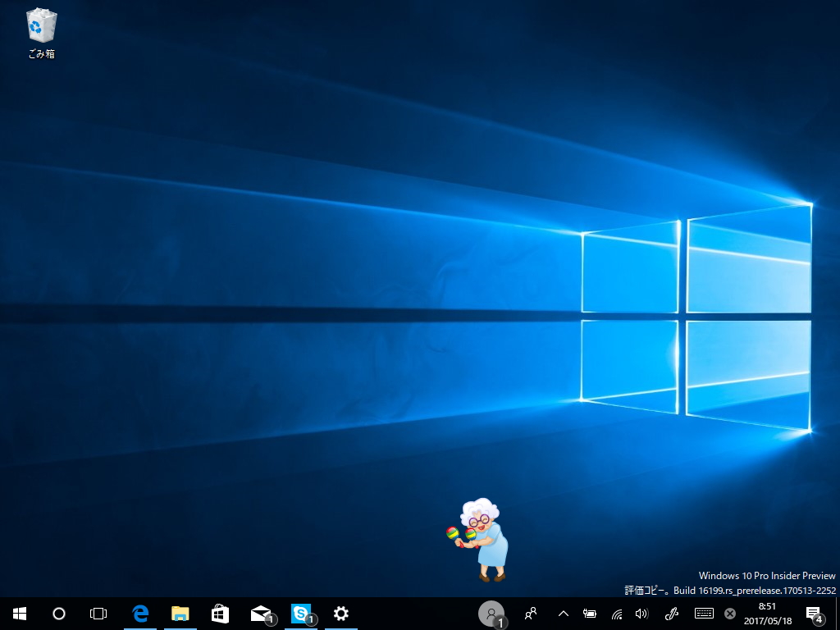Open the Windows Store app

click(x=220, y=614)
